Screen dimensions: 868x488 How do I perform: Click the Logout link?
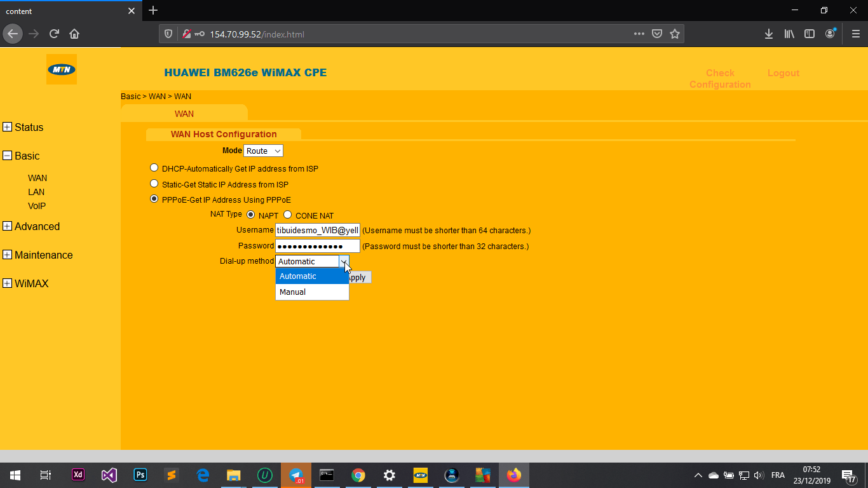[x=783, y=73]
